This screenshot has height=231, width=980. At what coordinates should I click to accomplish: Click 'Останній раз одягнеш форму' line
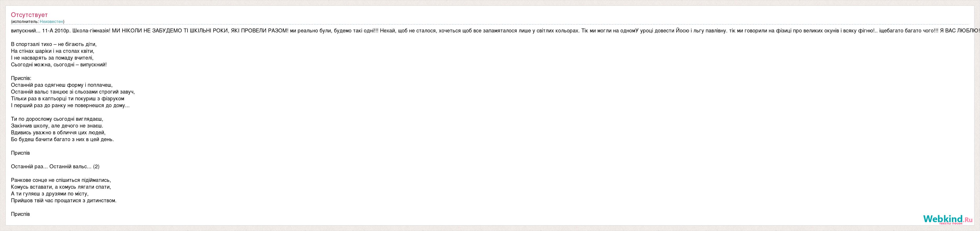(x=62, y=85)
